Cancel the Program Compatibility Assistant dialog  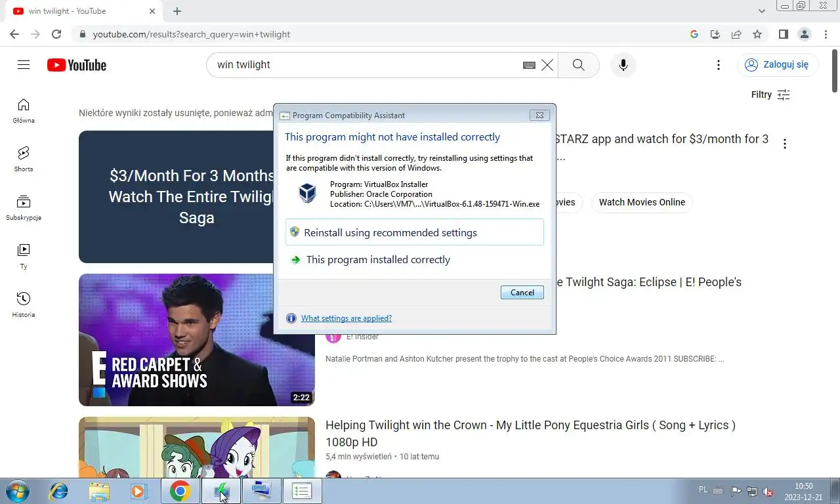[x=522, y=293]
